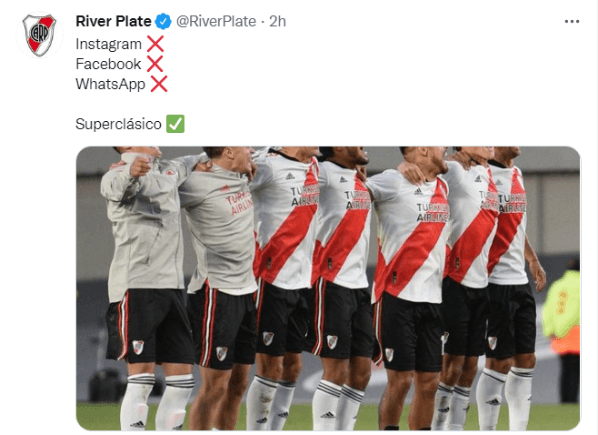Click the River Plate profile avatar
The width and height of the screenshot is (598, 435).
click(x=39, y=35)
